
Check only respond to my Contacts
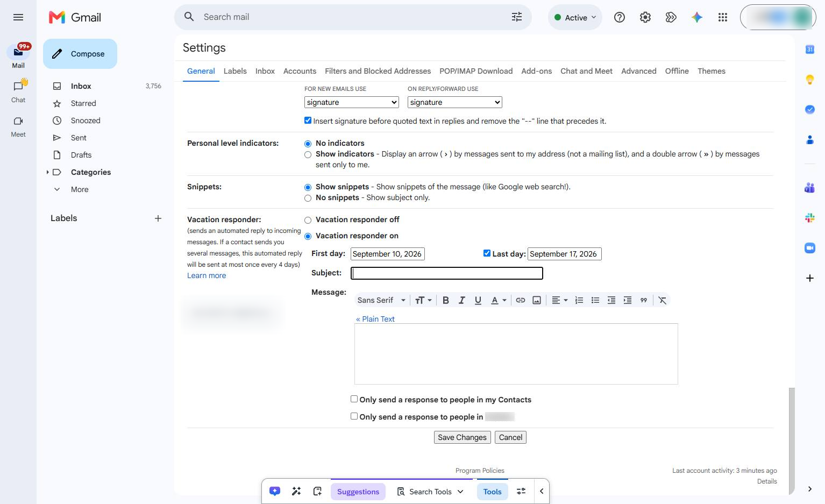pos(354,399)
